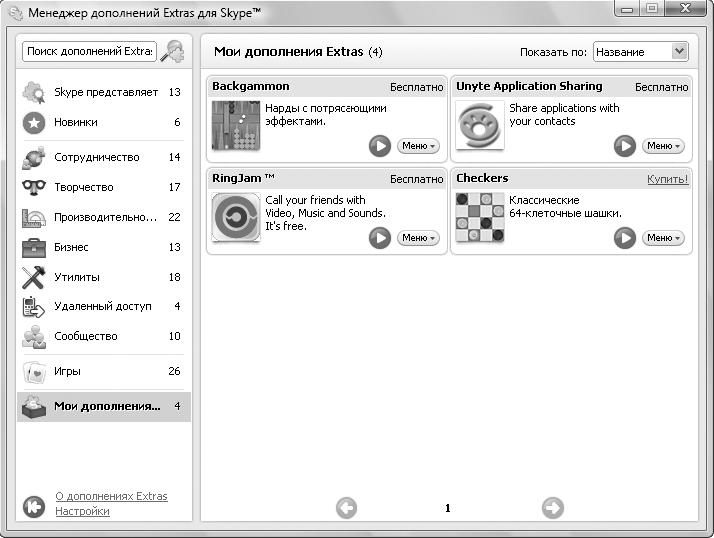Screen dimensions: 714x538
Task: Select the Игры category
Action: point(100,372)
